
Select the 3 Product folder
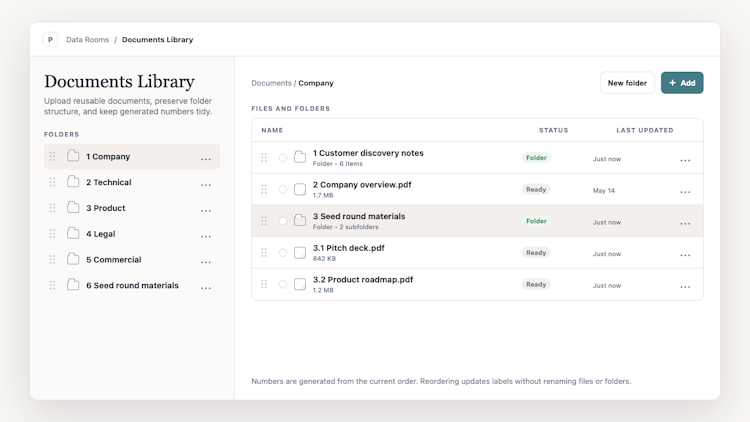(132, 208)
